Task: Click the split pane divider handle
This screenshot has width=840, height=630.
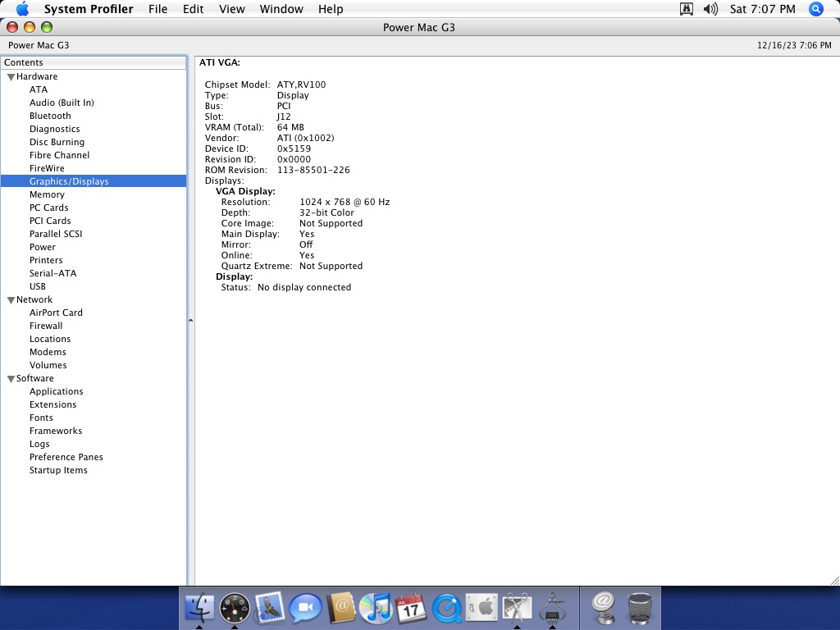Action: coord(190,321)
